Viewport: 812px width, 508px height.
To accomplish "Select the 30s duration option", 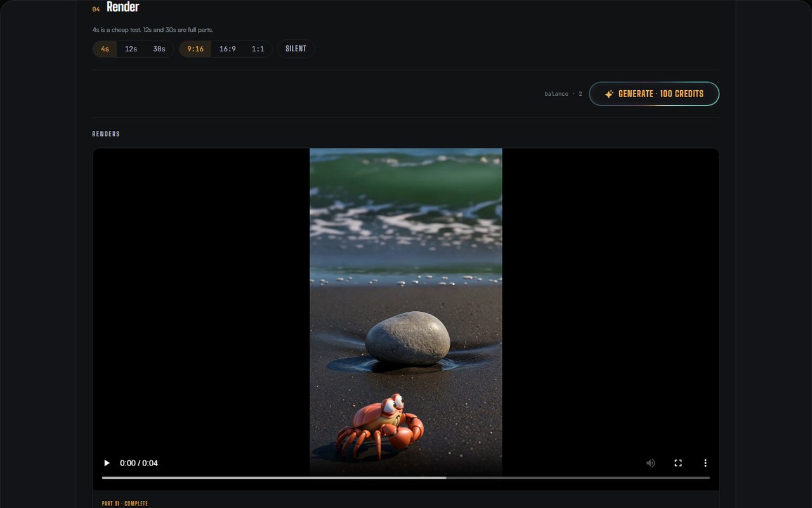I will 159,49.
